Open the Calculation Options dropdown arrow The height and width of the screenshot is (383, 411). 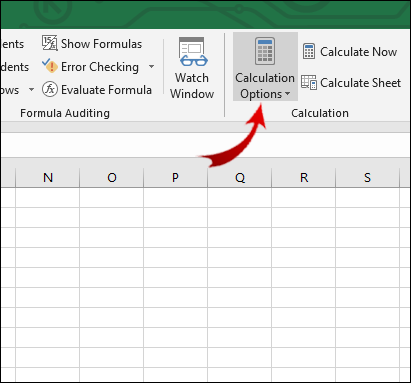287,94
